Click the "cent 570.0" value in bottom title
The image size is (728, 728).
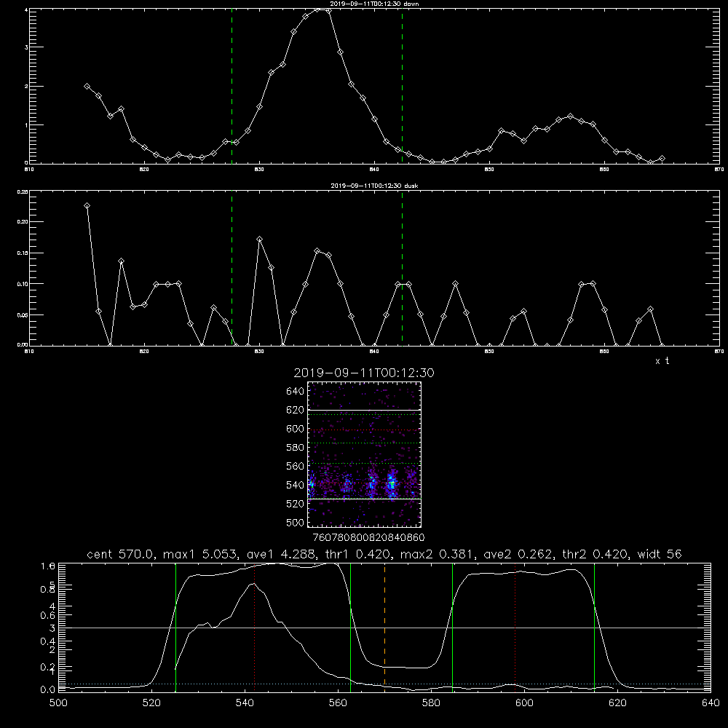pos(122,554)
